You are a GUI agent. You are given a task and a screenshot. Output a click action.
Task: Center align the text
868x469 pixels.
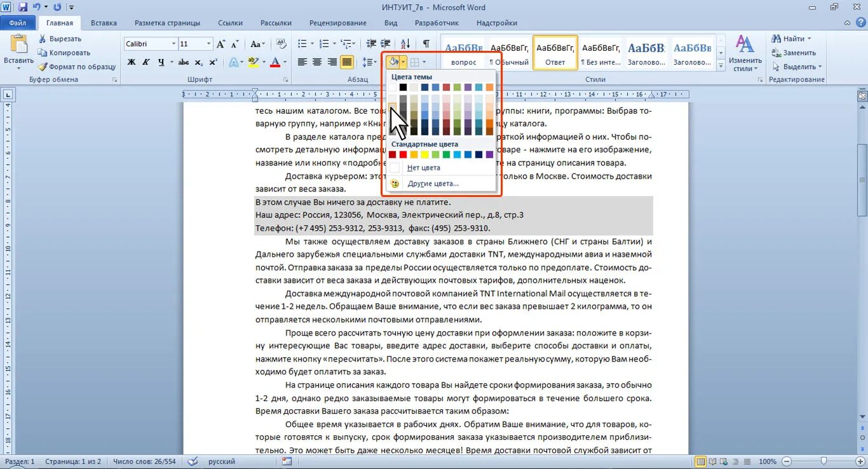pos(317,62)
